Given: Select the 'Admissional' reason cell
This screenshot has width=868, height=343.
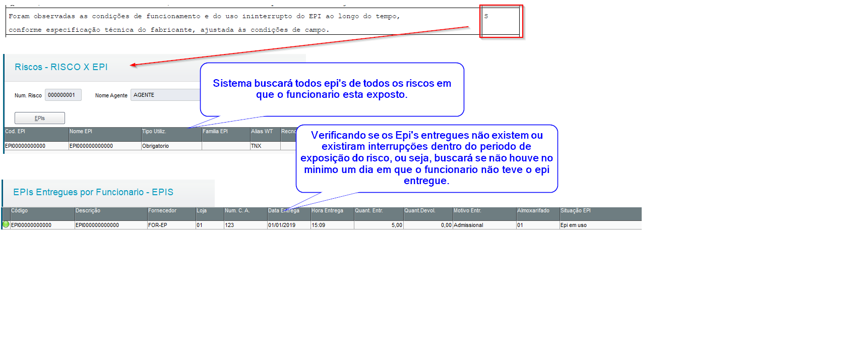Looking at the screenshot, I should pos(484,225).
